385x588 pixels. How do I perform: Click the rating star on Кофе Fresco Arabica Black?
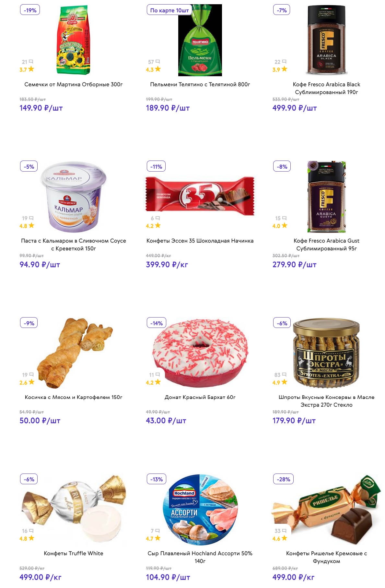point(284,69)
